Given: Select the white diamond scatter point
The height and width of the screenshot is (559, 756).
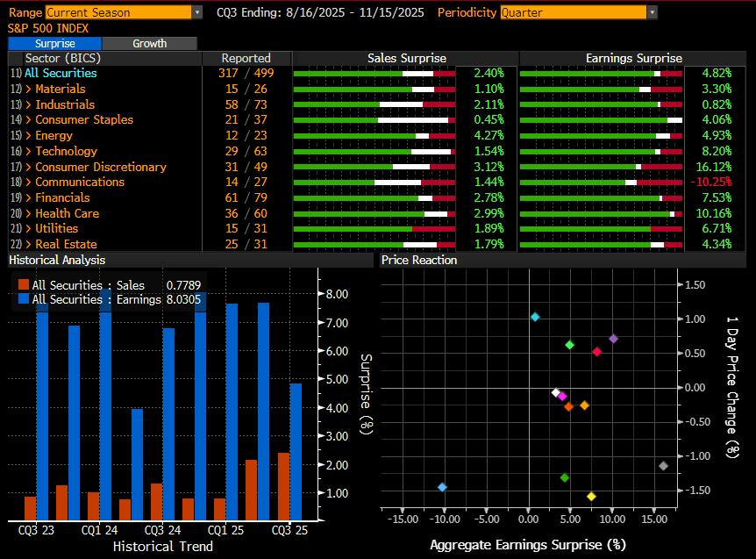Looking at the screenshot, I should pyautogui.click(x=555, y=393).
